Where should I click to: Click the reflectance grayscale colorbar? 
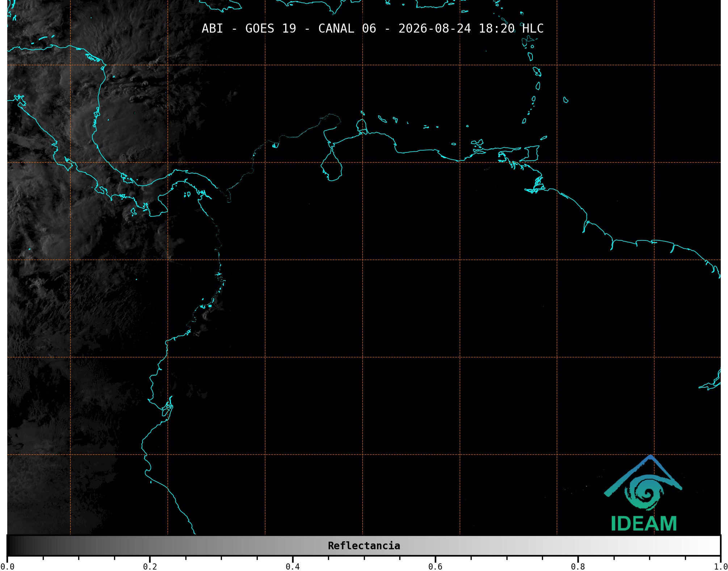[x=364, y=546]
